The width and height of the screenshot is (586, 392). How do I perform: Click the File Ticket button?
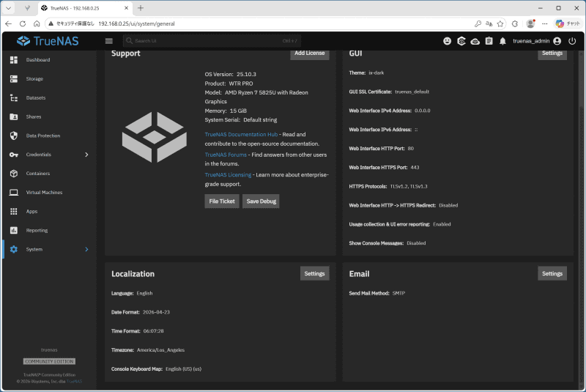222,201
